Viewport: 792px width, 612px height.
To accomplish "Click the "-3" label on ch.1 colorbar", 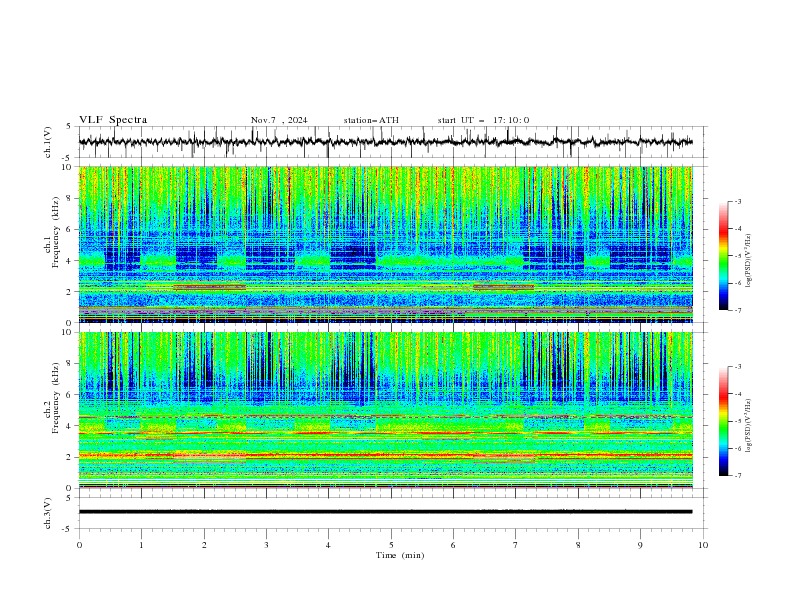I will (x=737, y=201).
